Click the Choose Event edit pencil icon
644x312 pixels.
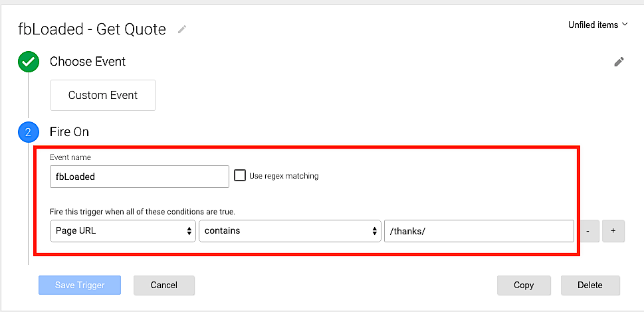click(x=619, y=62)
